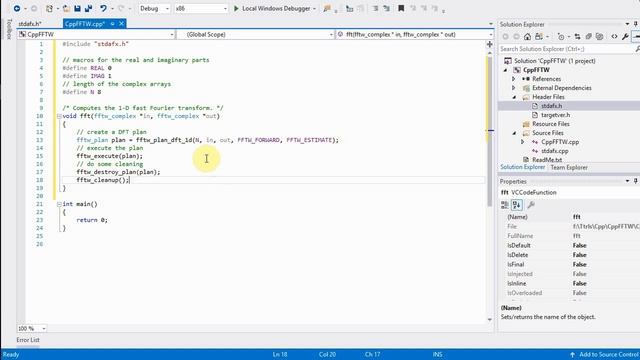640x360 pixels.
Task: Open a file with the Open File icon
Action: pyautogui.click(x=66, y=8)
